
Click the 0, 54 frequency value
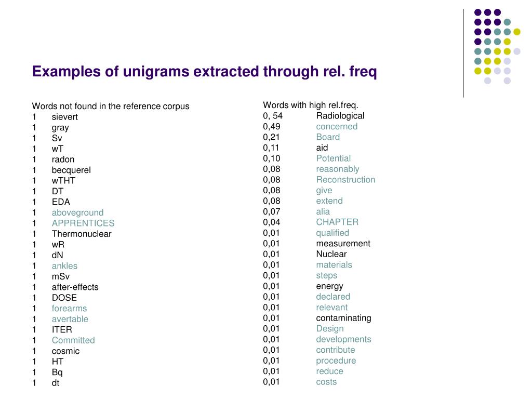point(273,116)
